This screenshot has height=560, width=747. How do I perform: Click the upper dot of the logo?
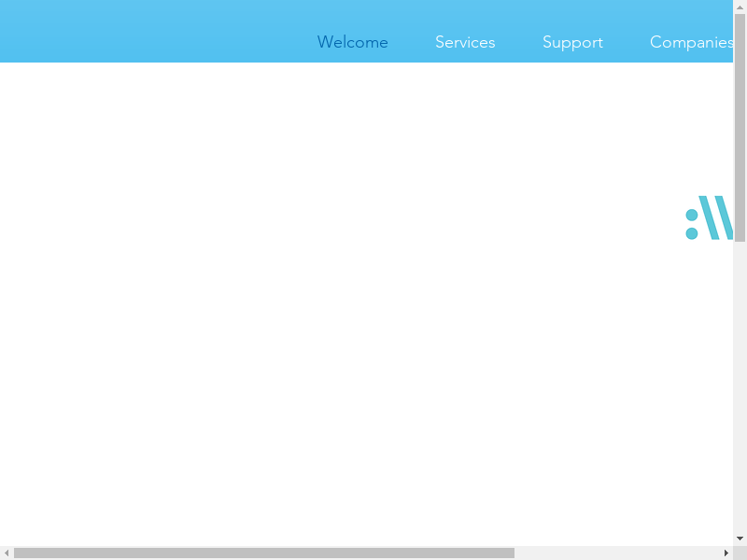(x=692, y=215)
